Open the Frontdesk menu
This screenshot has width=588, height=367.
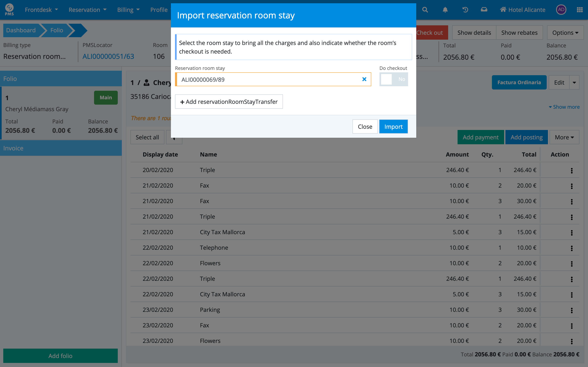(41, 10)
